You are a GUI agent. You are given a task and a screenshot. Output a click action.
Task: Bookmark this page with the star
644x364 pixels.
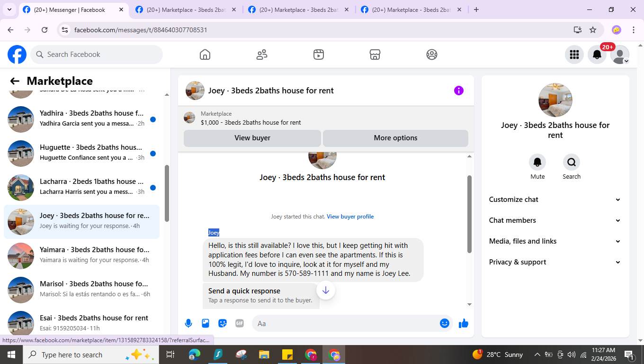(593, 30)
